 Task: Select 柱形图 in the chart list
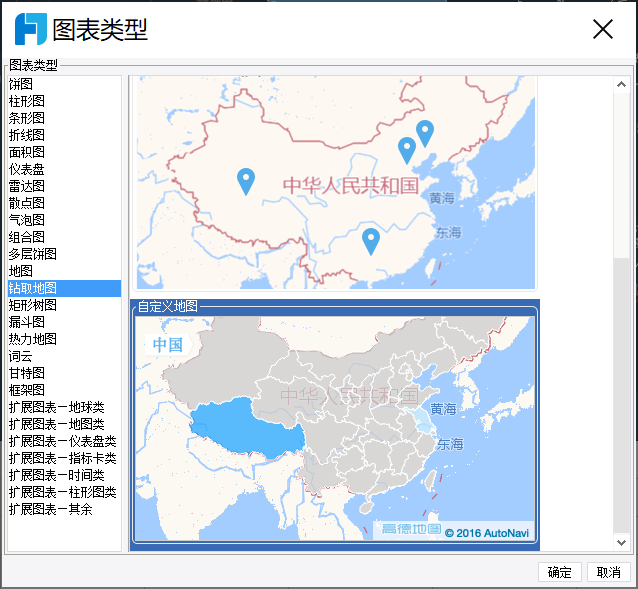(64, 101)
